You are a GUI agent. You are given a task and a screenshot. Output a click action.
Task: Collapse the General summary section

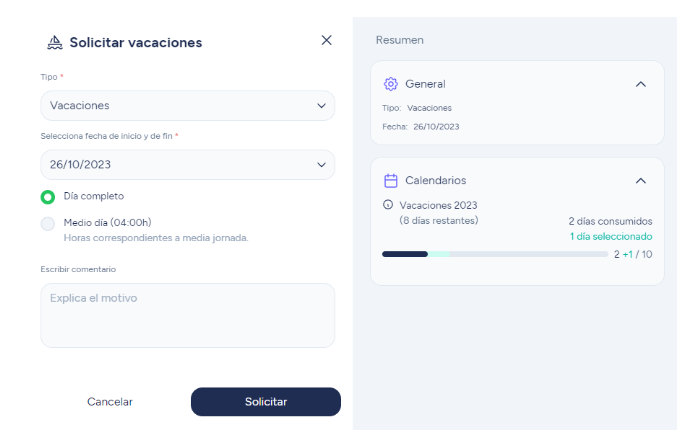pyautogui.click(x=640, y=84)
